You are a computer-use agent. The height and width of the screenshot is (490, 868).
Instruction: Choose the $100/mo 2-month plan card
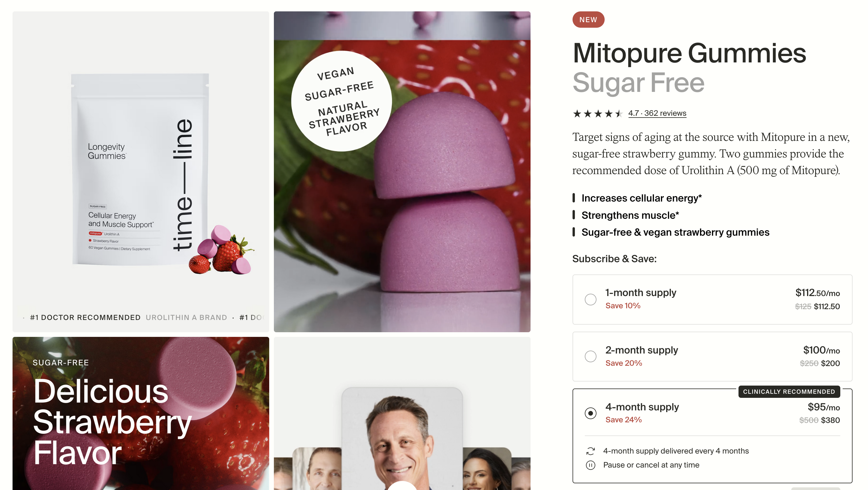click(712, 356)
